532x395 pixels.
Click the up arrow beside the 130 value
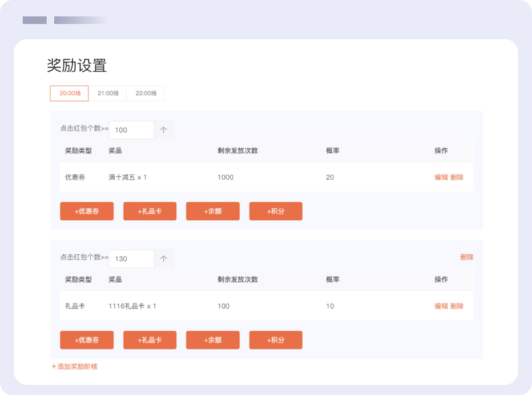163,259
